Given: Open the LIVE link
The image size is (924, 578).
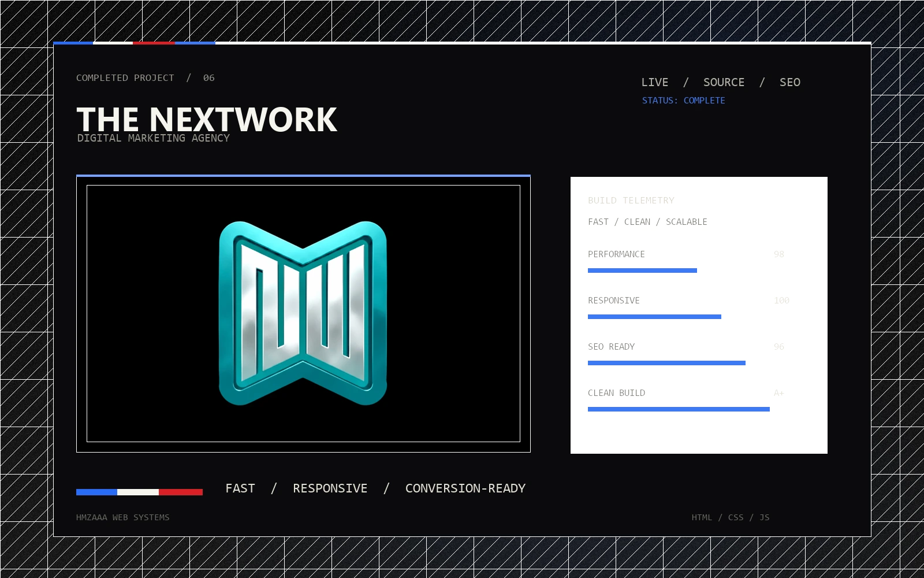Looking at the screenshot, I should pyautogui.click(x=654, y=82).
